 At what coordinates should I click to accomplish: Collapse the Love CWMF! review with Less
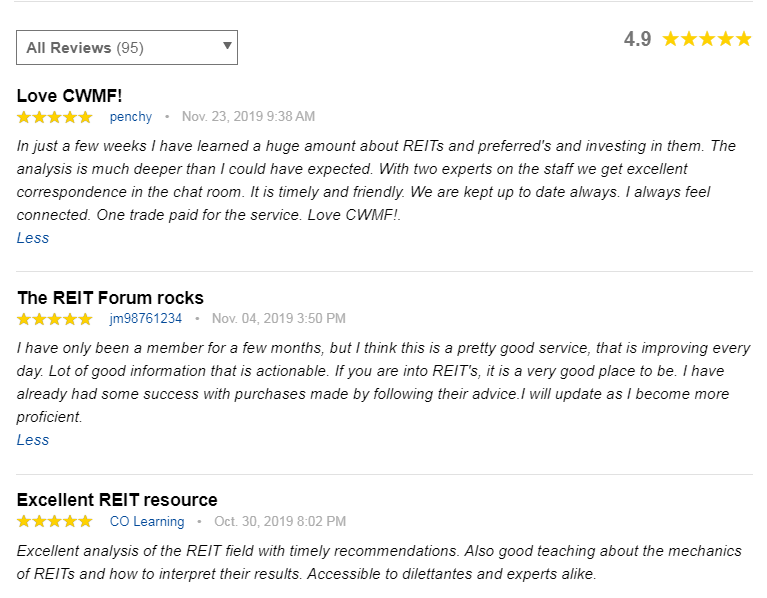pyautogui.click(x=33, y=238)
